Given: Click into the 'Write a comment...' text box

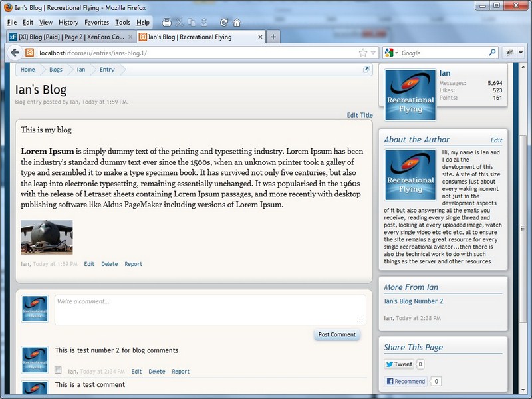Looking at the screenshot, I should pos(210,309).
